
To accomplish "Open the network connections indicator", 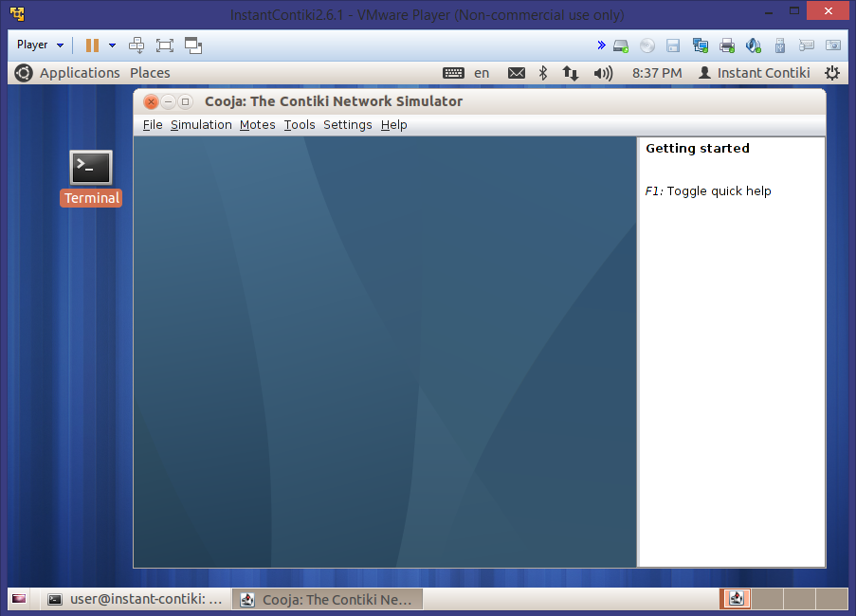I will [x=570, y=73].
